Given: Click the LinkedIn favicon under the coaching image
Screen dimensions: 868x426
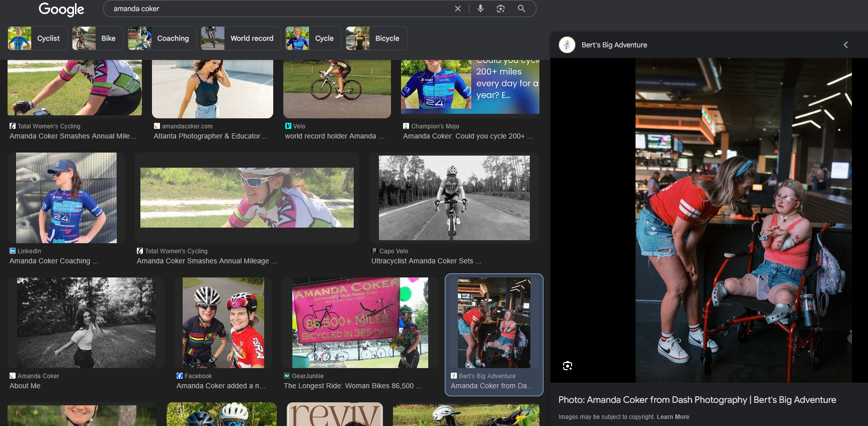Looking at the screenshot, I should click(x=13, y=251).
